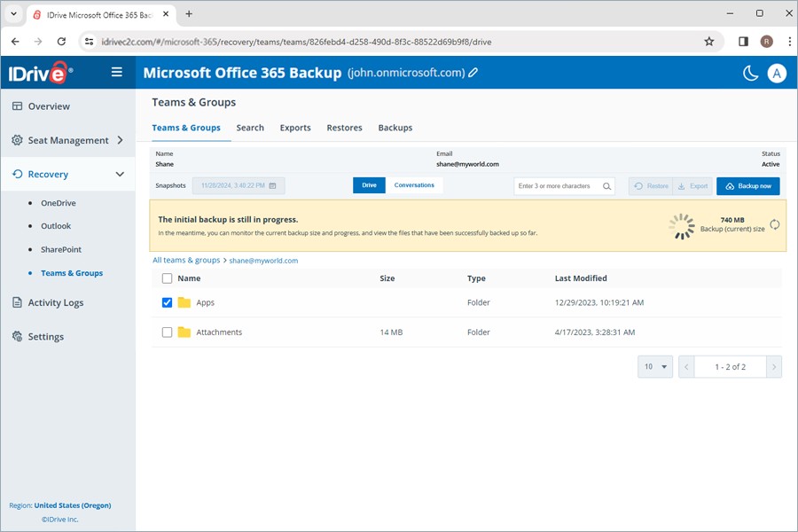The image size is (798, 532).
Task: Uncheck the Apps folder checkbox
Action: click(x=168, y=302)
